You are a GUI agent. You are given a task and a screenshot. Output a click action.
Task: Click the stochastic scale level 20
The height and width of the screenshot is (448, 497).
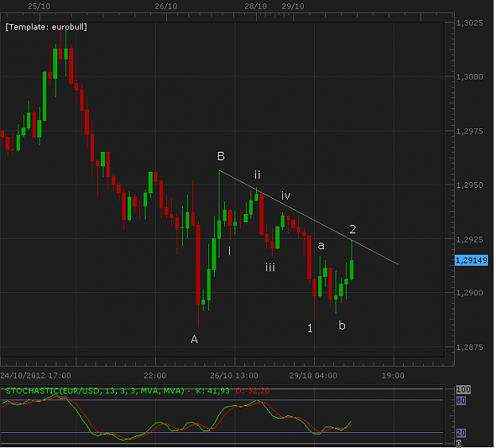(461, 433)
